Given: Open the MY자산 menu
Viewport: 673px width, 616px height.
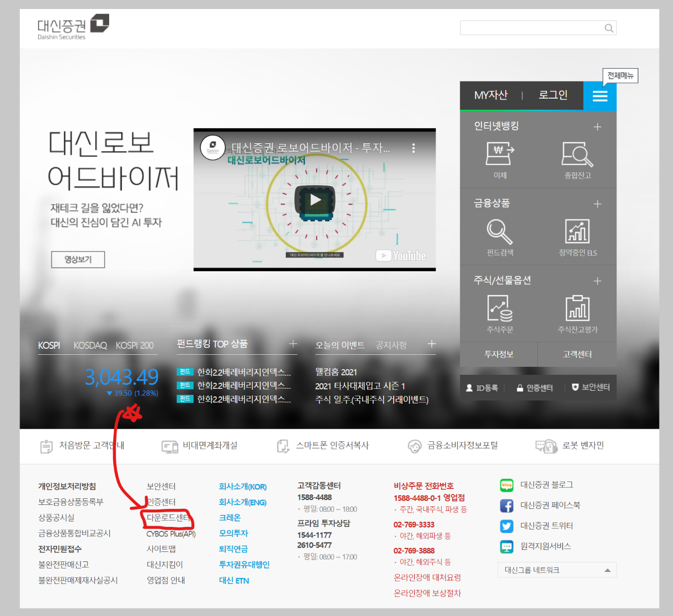Looking at the screenshot, I should 491,95.
